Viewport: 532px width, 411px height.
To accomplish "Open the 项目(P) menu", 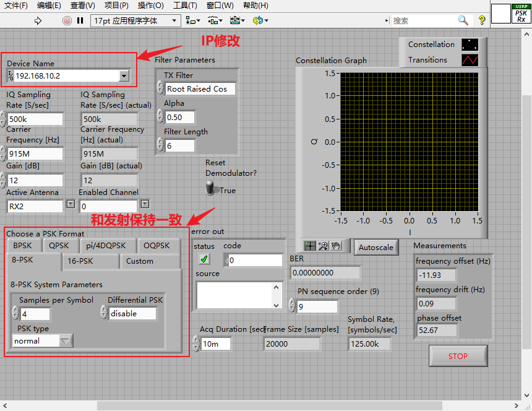I will click(x=116, y=6).
